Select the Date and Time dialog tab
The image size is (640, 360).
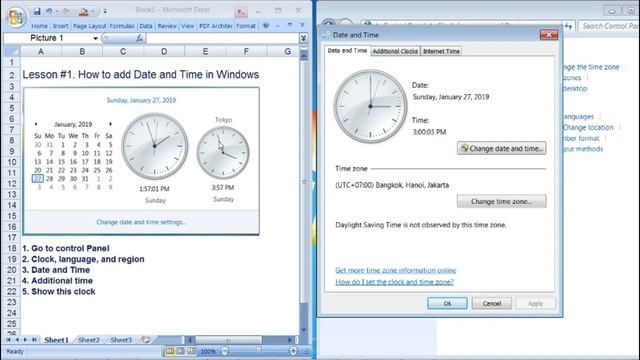point(347,51)
